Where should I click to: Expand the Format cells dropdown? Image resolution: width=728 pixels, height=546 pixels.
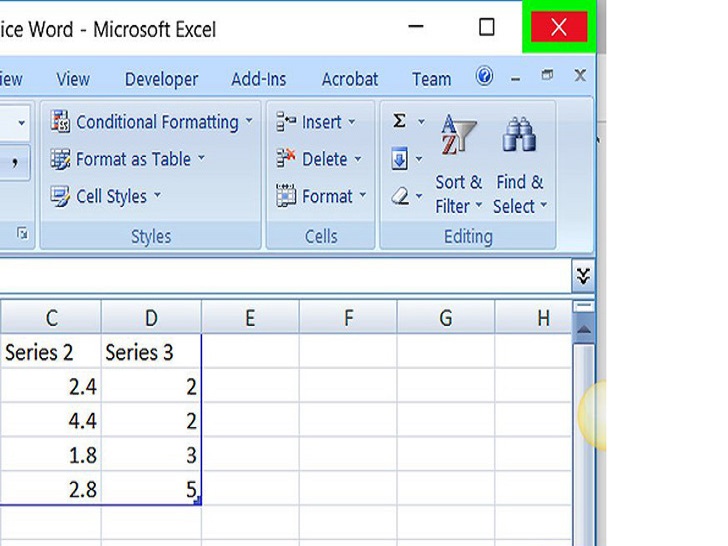coord(362,196)
